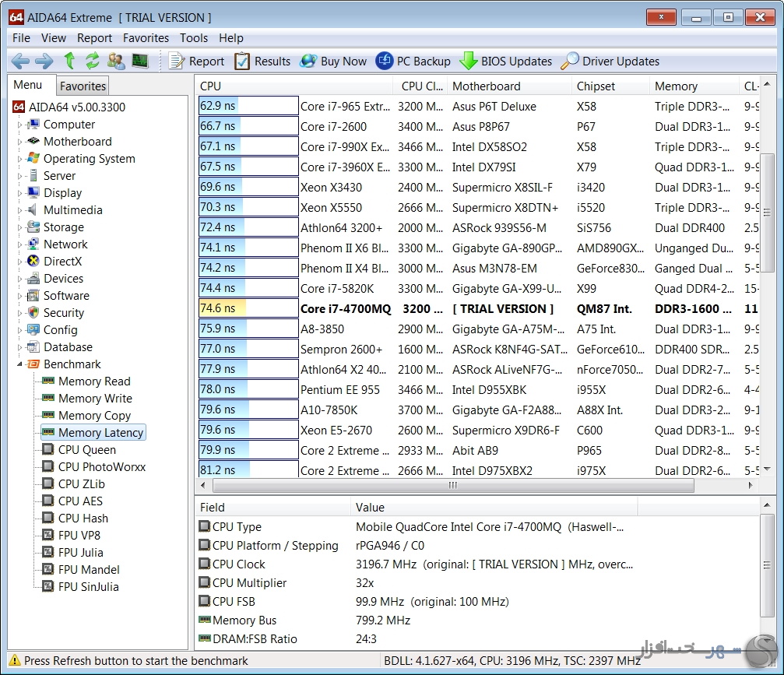The height and width of the screenshot is (675, 784).
Task: Sort results by the Memory column header
Action: click(x=694, y=86)
